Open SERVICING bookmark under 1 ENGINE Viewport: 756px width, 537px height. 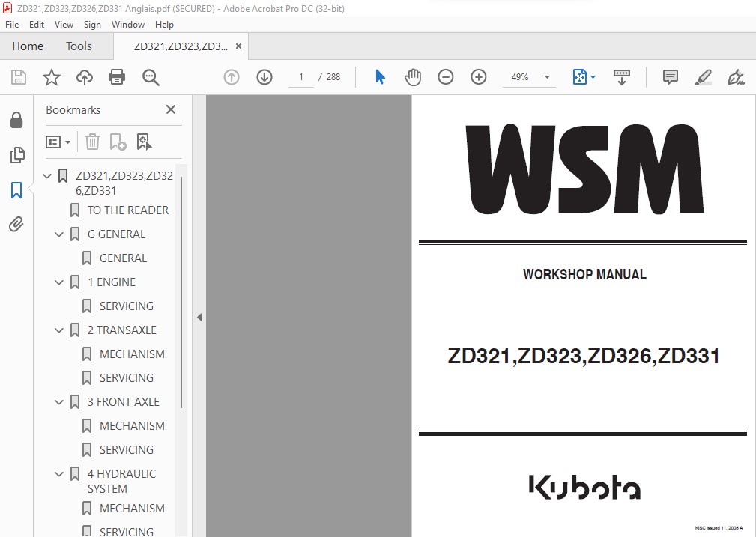127,306
